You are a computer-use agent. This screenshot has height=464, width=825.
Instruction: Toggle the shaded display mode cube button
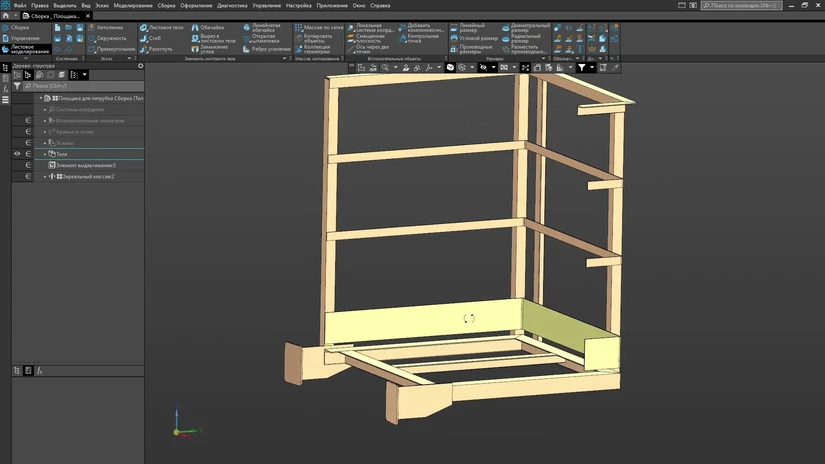(450, 67)
